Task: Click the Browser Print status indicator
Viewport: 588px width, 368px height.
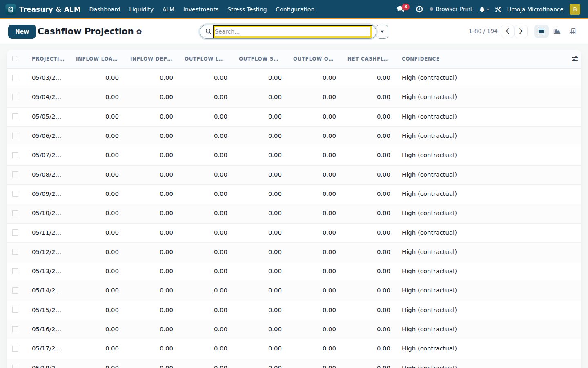Action: [x=451, y=9]
